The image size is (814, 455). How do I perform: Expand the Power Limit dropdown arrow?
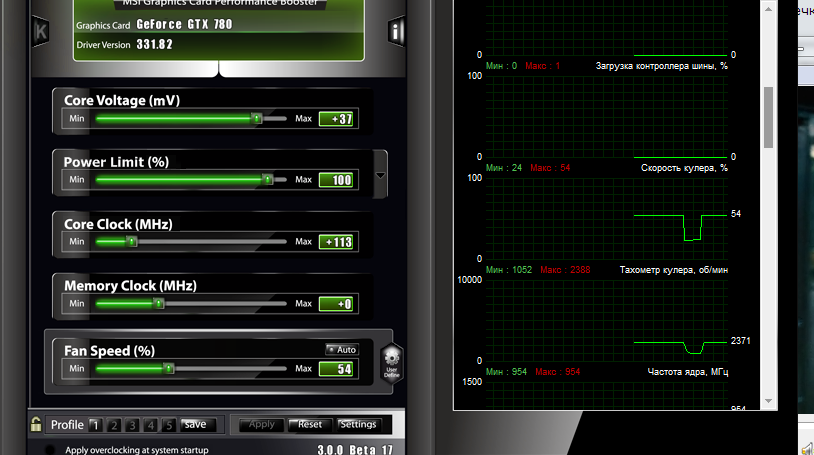(380, 176)
